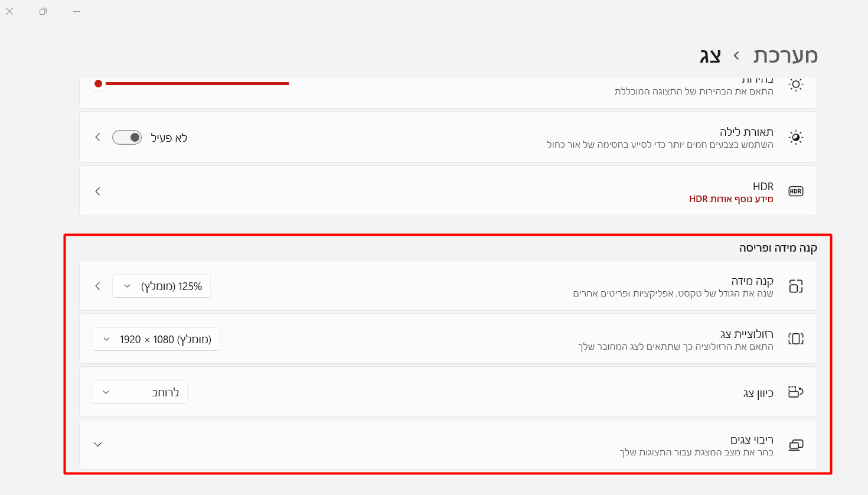The width and height of the screenshot is (868, 495).
Task: Click the Display (צג) breadcrumb title
Action: pos(710,56)
